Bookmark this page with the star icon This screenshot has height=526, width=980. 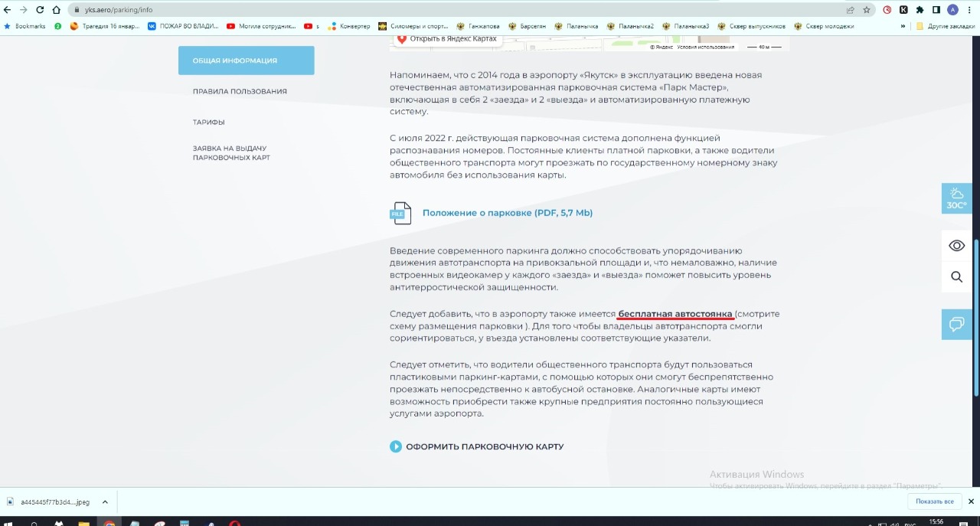tap(867, 10)
